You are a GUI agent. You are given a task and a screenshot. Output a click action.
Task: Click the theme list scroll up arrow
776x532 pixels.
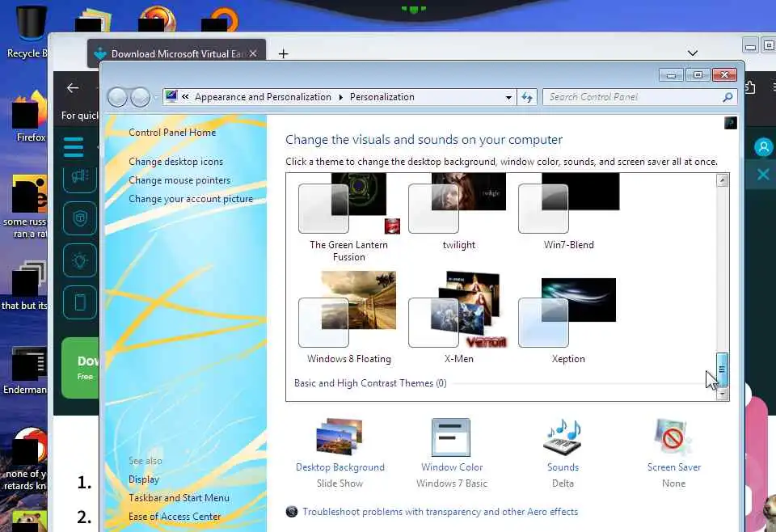click(722, 180)
